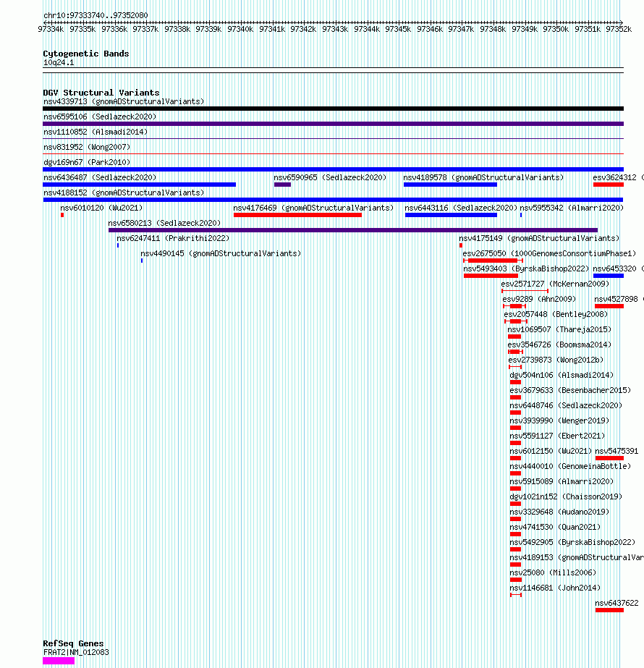Screen dimensions: 644x668
Task: Click the nsv4339713 gnomAD variant label
Action: click(x=124, y=101)
